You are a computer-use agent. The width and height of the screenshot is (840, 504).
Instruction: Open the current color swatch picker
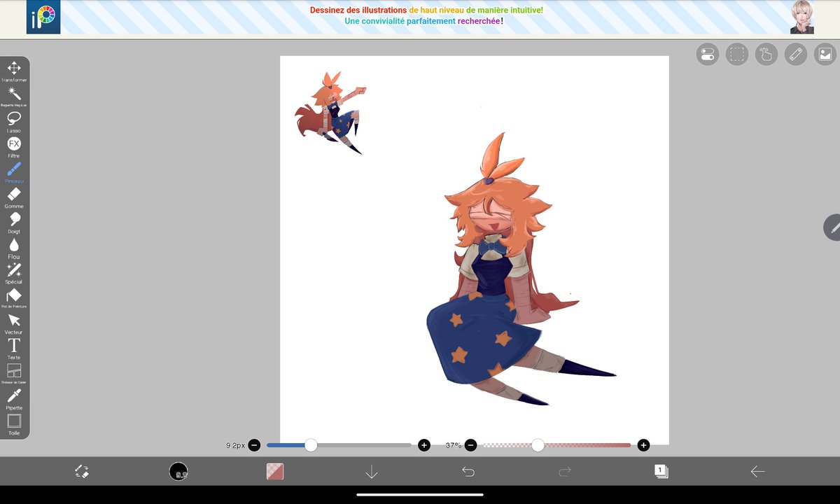tap(274, 472)
